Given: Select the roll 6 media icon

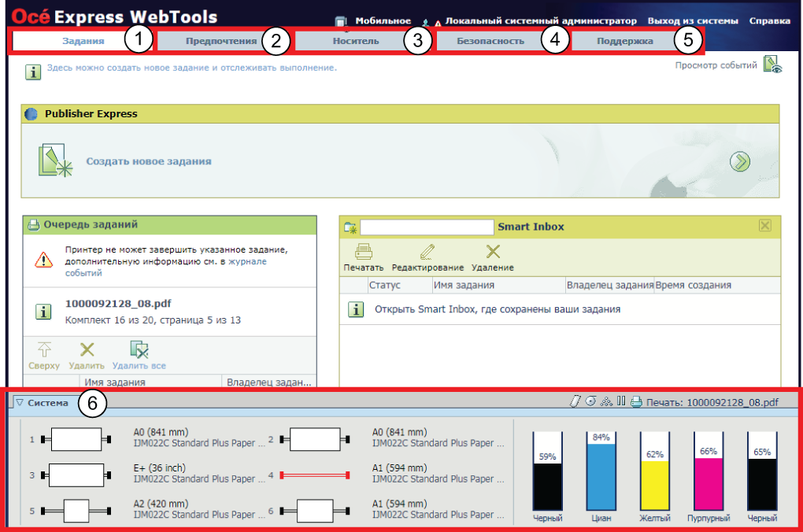Looking at the screenshot, I should (315, 511).
